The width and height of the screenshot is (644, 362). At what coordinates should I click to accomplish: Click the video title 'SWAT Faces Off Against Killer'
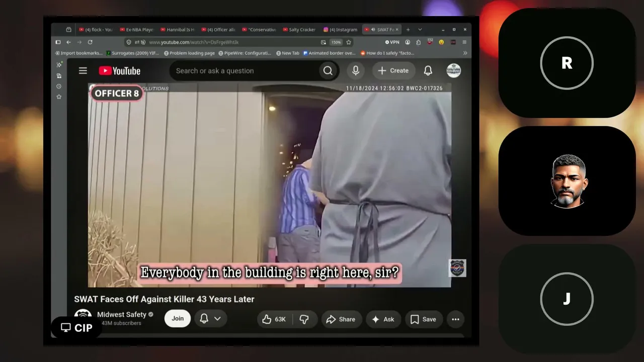click(164, 299)
